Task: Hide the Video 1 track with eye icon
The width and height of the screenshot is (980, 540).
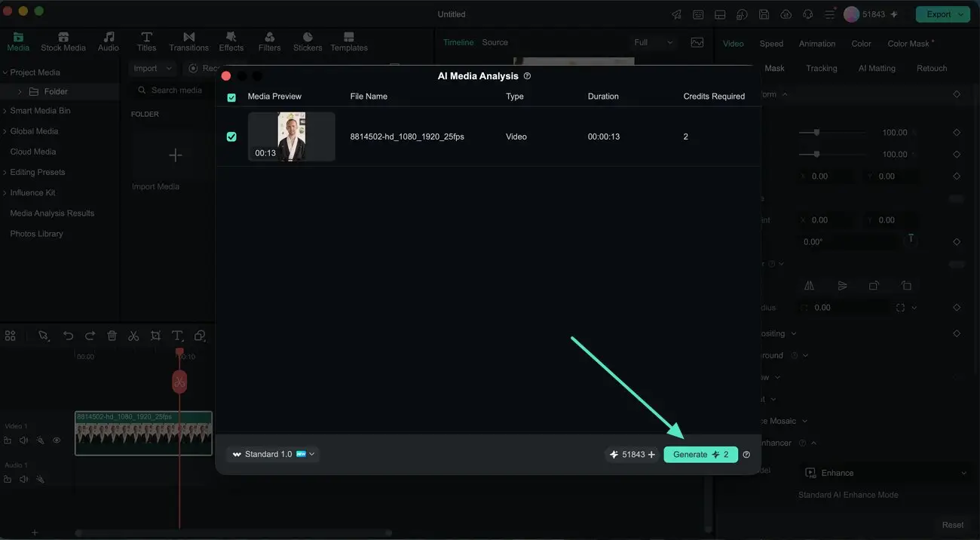Action: [57, 440]
